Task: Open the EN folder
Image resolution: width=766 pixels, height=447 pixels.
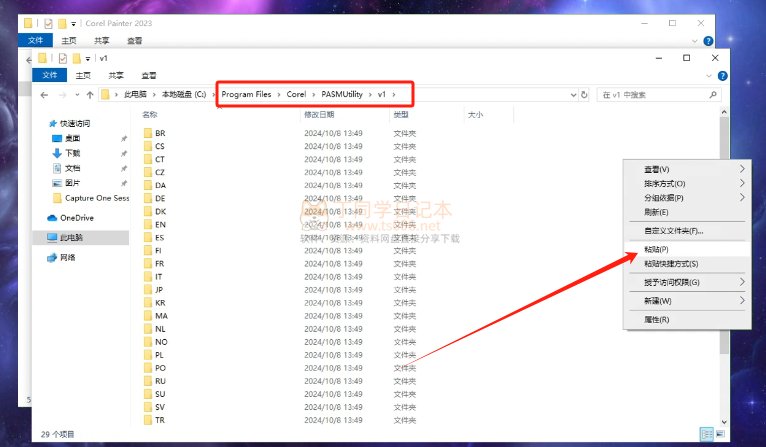Action: point(160,225)
